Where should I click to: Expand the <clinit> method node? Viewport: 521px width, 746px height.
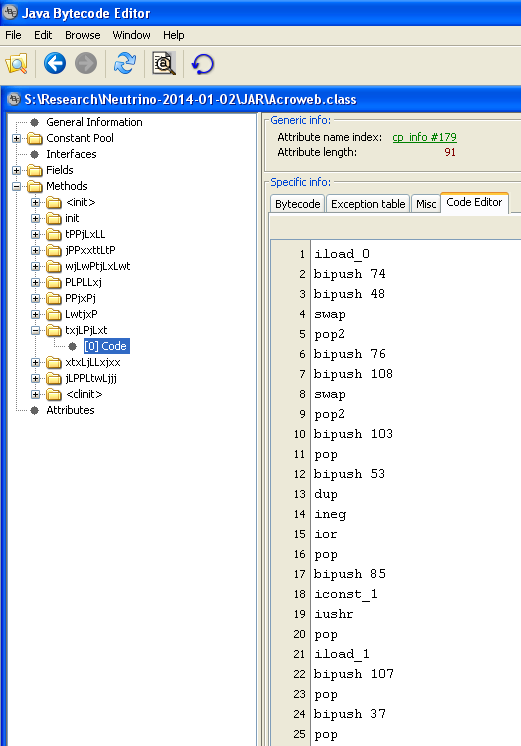coord(36,394)
